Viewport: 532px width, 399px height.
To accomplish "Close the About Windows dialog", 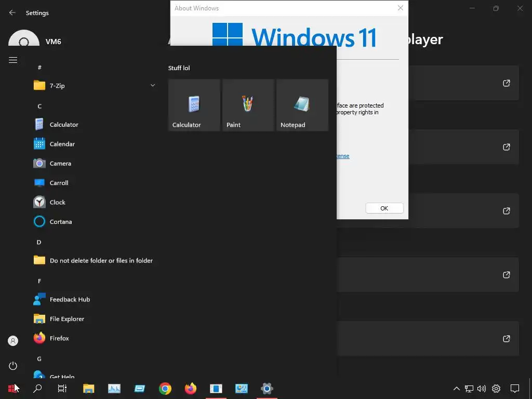I will 401,8.
